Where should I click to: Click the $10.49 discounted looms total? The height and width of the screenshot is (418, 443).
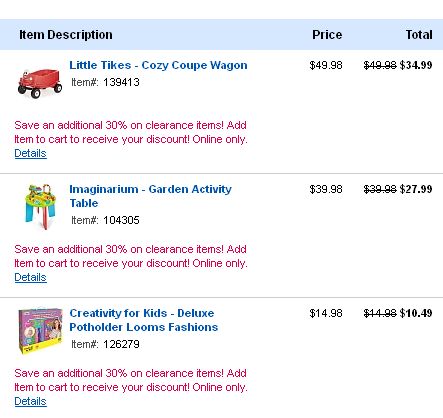(416, 313)
